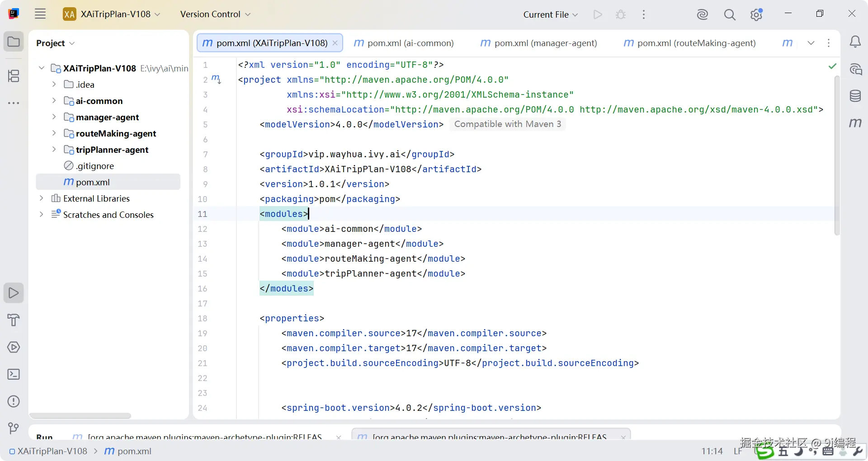Open the main hamburger menu
The image size is (868, 461).
click(40, 14)
